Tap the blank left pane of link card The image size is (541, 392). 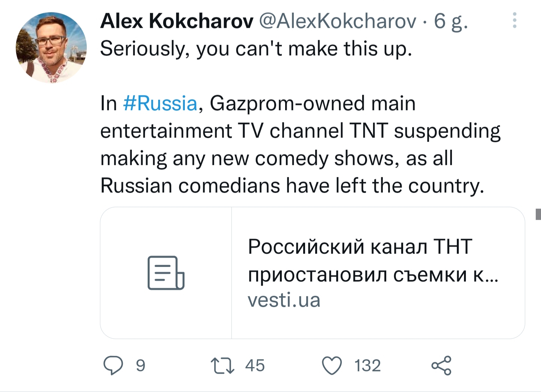(166, 273)
